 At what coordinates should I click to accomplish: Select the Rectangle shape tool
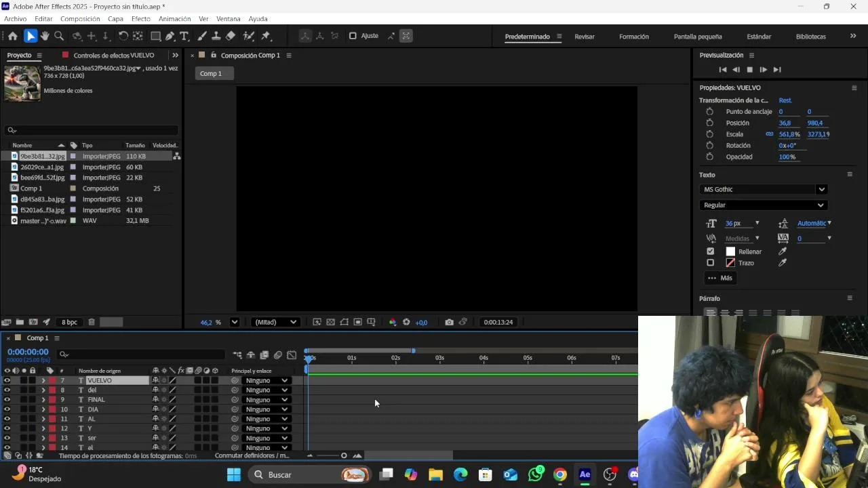click(155, 36)
